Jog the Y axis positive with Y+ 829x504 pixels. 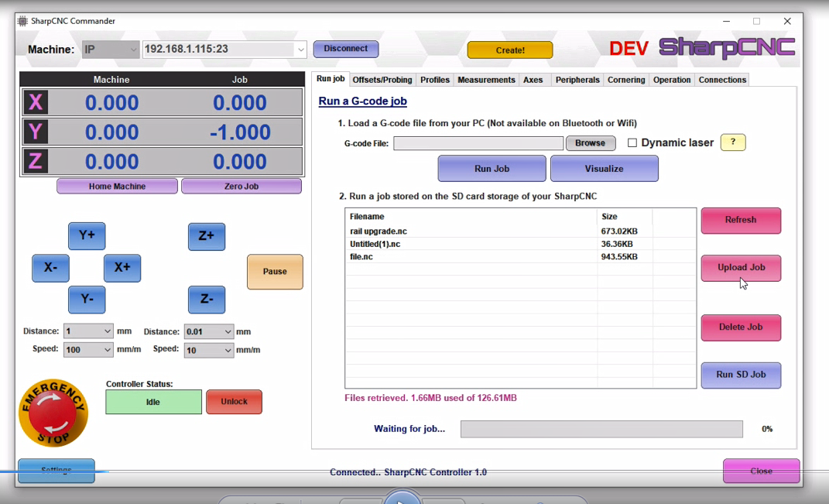pos(87,236)
